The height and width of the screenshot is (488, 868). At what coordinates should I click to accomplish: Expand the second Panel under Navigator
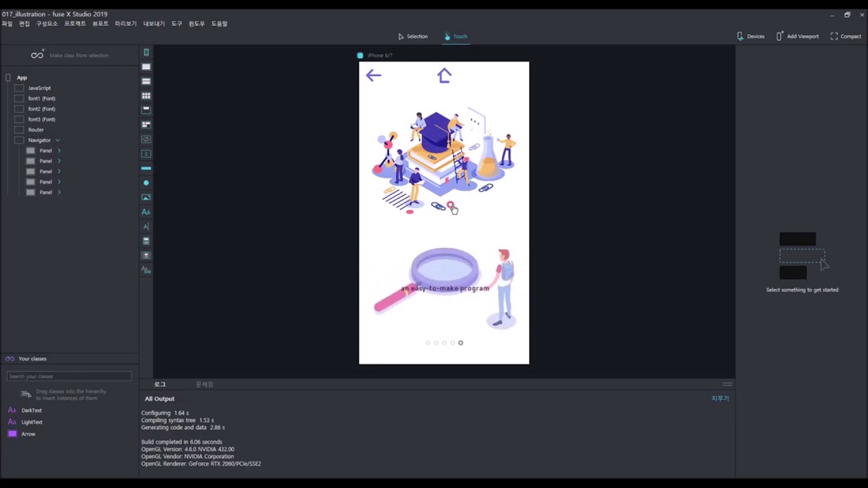click(59, 161)
